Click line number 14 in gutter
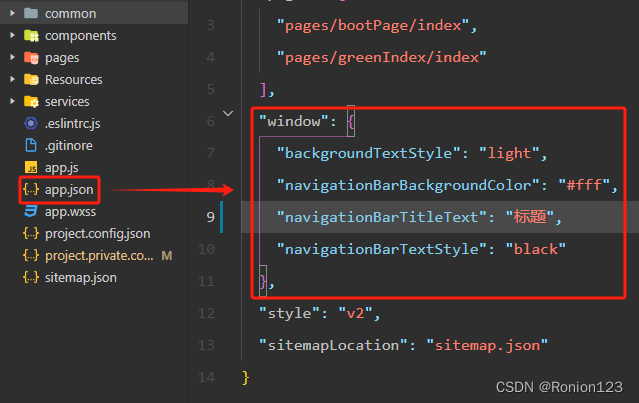Screen dimensions: 639x403 [206, 377]
